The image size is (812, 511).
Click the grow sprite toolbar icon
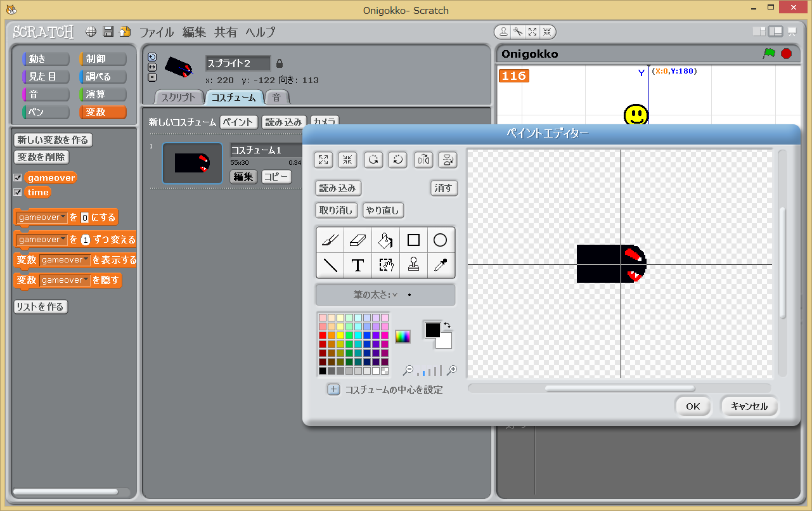tap(532, 32)
